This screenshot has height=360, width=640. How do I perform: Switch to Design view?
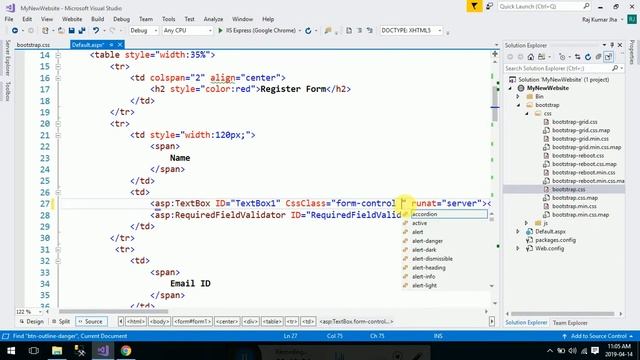31,322
